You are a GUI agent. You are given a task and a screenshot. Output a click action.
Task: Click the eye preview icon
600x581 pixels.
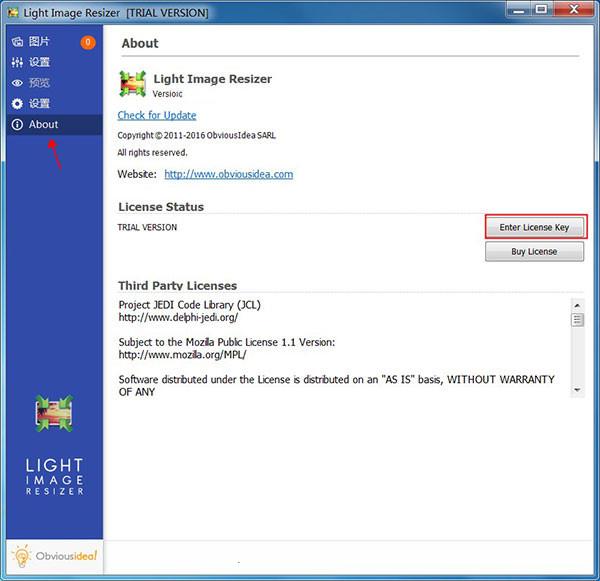pos(17,83)
